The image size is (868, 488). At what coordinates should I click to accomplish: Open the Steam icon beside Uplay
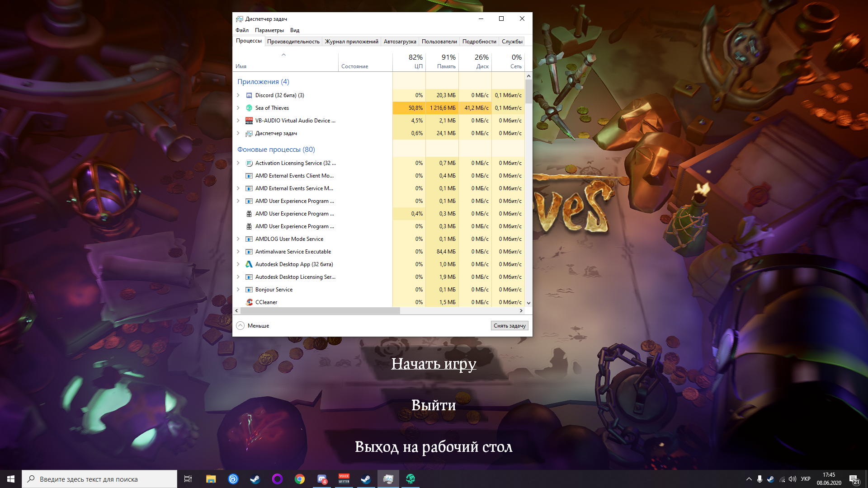click(255, 479)
